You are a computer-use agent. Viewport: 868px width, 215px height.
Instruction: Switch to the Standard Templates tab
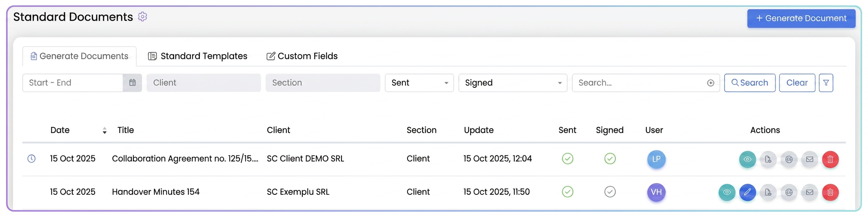[x=198, y=56]
